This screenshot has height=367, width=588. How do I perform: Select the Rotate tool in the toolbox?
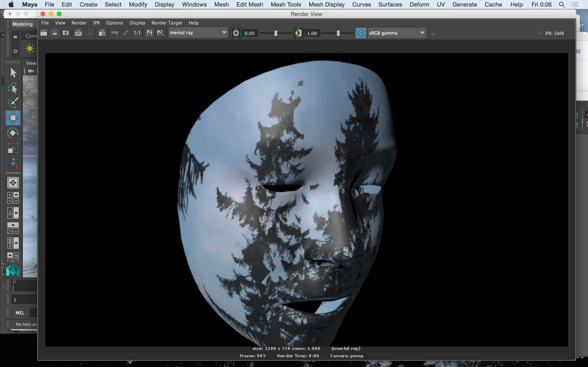pyautogui.click(x=13, y=133)
